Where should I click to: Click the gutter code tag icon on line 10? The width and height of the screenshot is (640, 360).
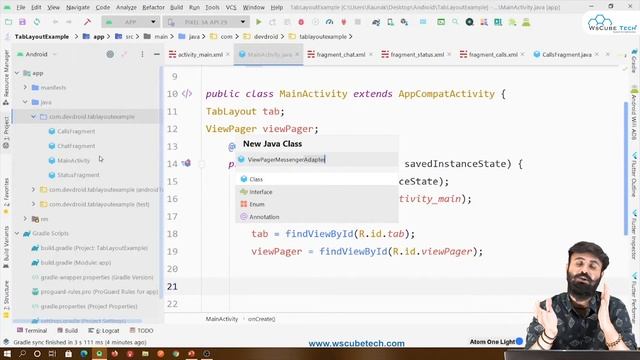[187, 94]
